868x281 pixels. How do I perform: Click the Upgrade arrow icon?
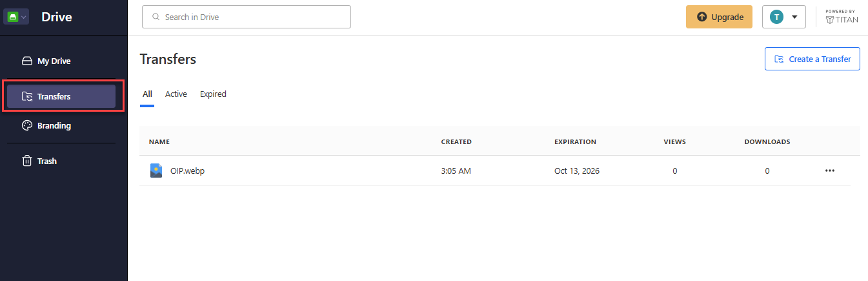pos(701,17)
